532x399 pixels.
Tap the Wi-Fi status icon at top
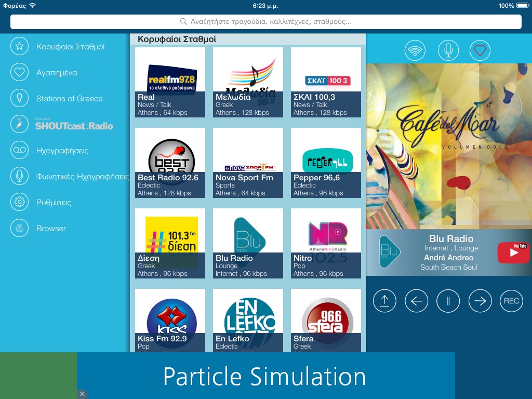(x=32, y=5)
